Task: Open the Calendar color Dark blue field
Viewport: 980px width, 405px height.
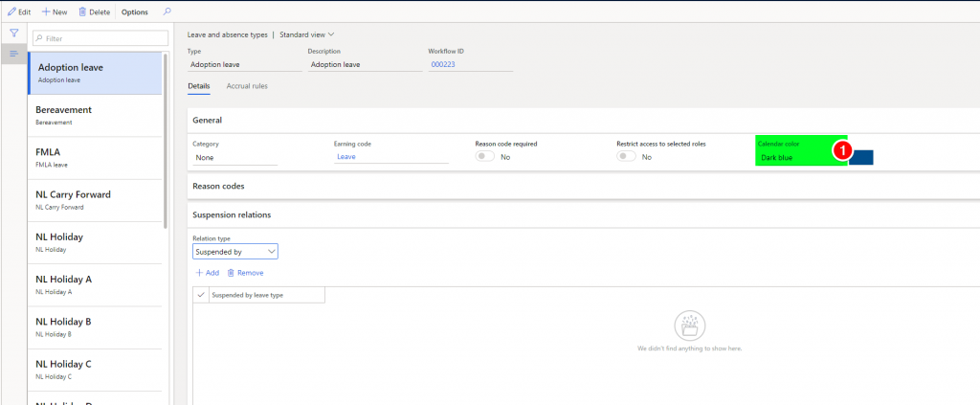Action: [x=801, y=157]
